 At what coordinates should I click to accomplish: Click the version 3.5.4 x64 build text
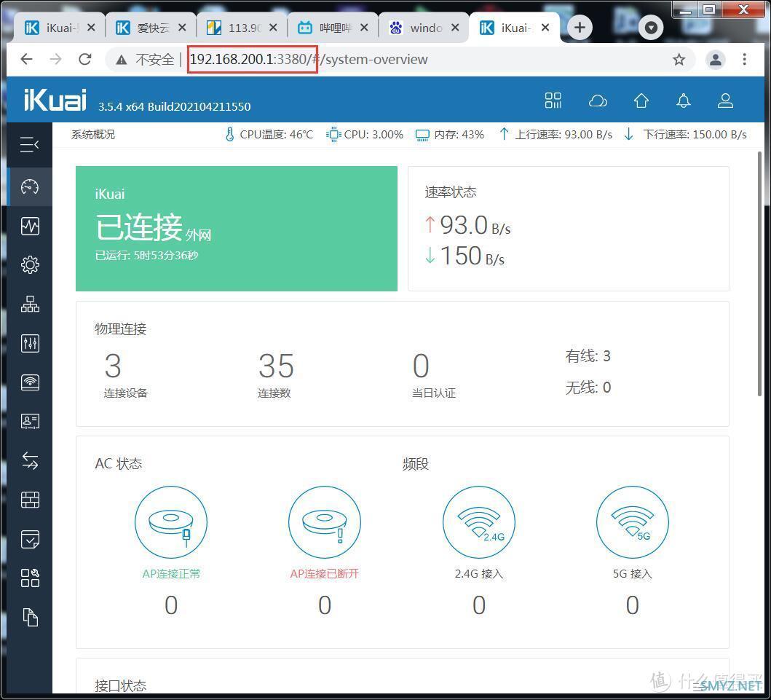pos(175,107)
